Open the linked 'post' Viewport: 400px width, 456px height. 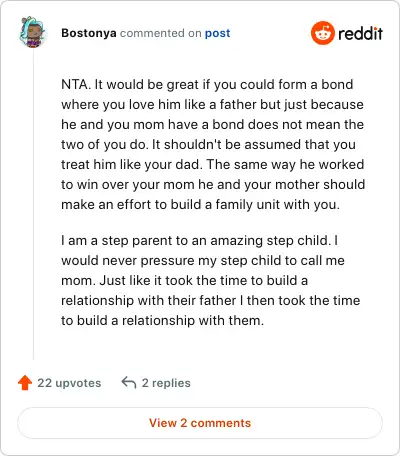point(217,33)
